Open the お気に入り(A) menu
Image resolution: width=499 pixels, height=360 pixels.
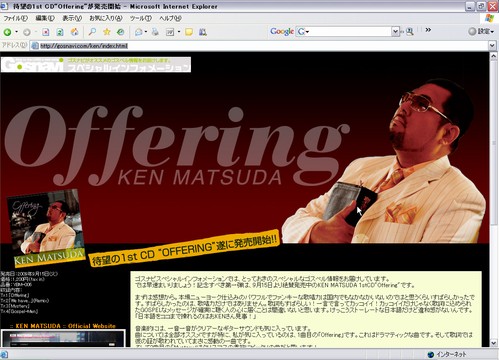click(106, 18)
